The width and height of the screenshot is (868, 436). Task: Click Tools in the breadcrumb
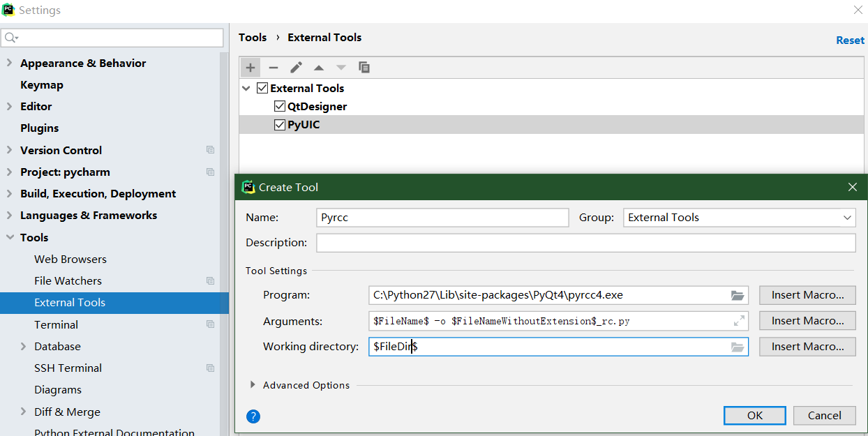coord(253,38)
